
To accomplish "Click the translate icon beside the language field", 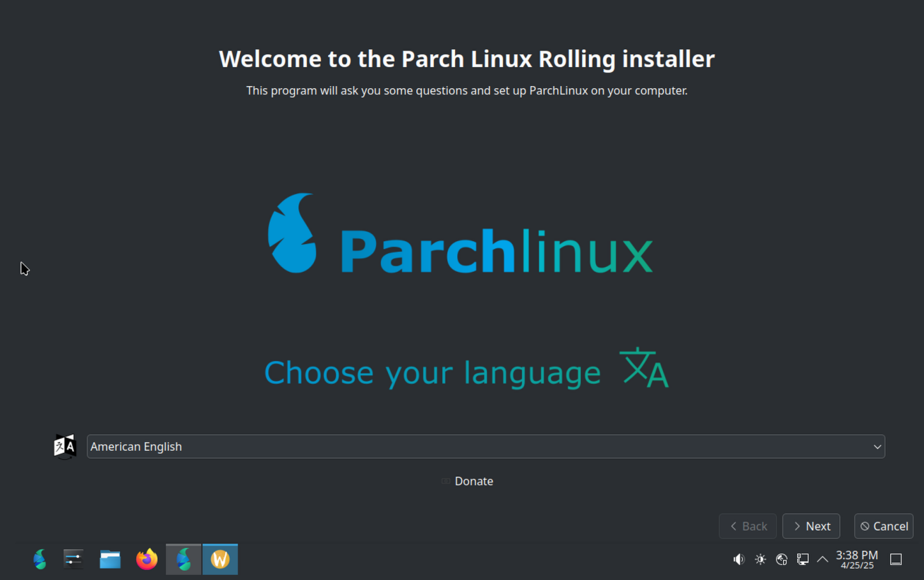I will coord(64,446).
